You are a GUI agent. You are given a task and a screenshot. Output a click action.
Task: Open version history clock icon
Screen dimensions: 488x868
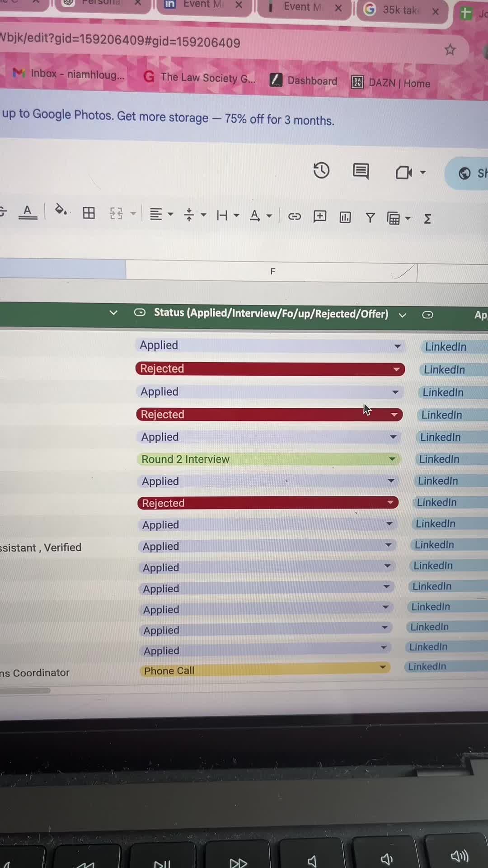321,170
